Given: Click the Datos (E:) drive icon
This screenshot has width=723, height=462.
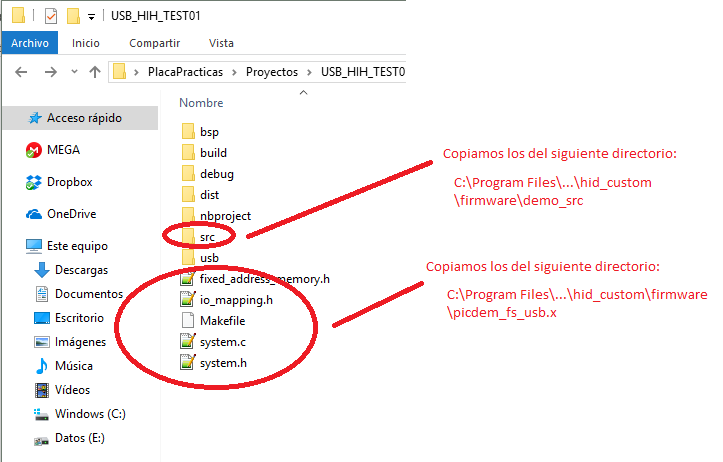Looking at the screenshot, I should click(41, 441).
